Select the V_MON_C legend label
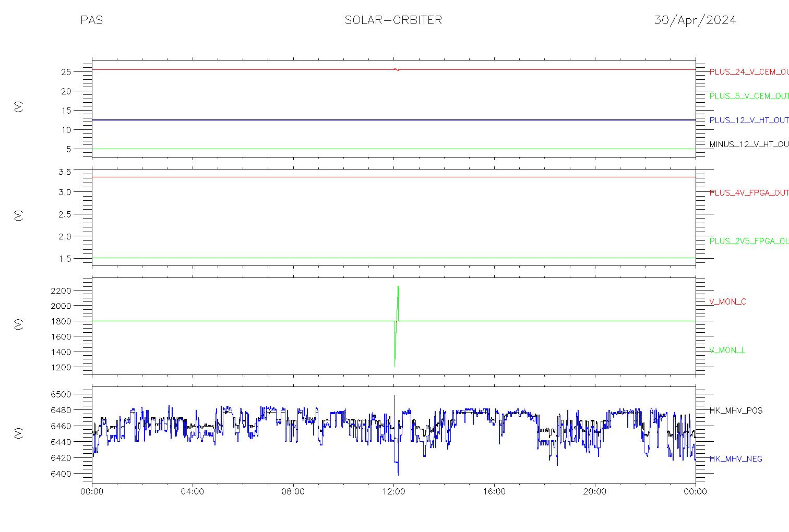Image resolution: width=789 pixels, height=532 pixels. point(727,301)
